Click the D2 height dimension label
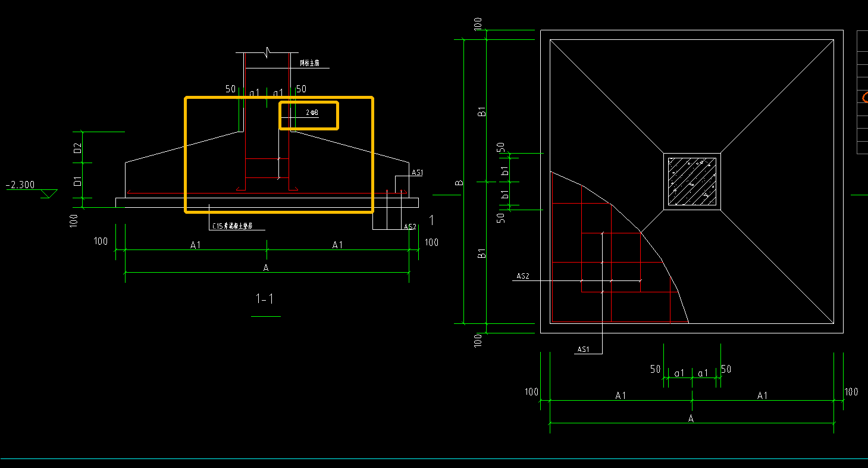868x468 pixels. [77, 148]
